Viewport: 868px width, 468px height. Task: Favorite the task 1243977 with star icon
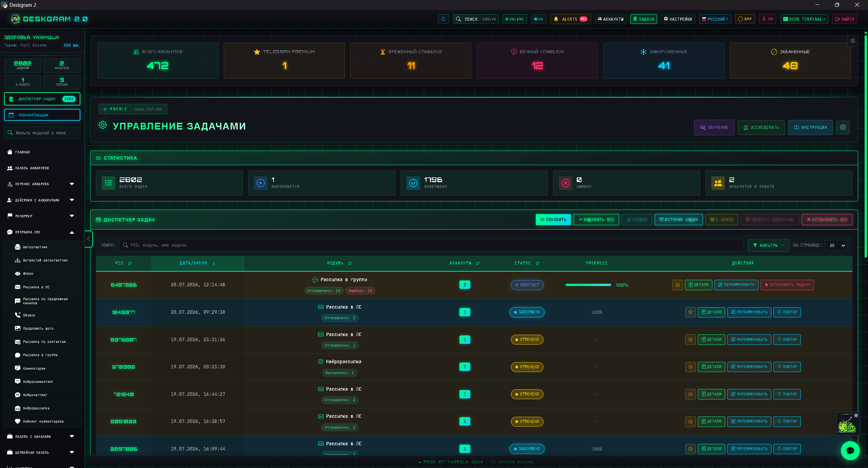(690, 312)
